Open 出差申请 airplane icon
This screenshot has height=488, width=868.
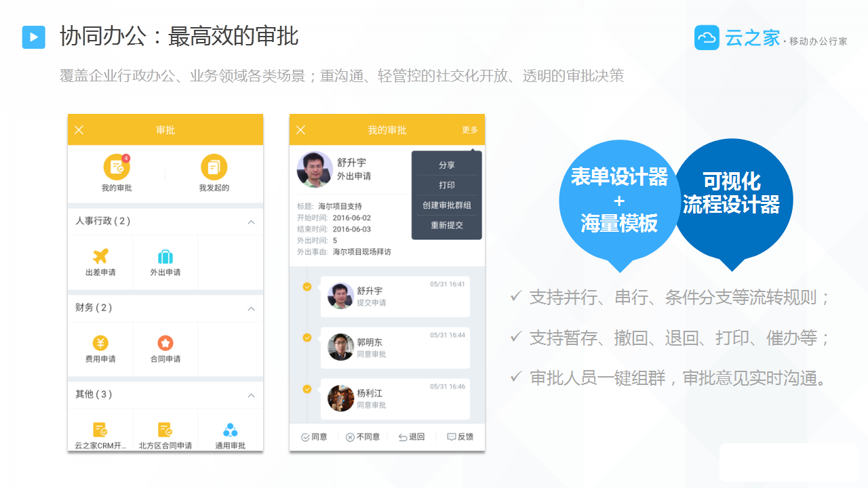100,257
